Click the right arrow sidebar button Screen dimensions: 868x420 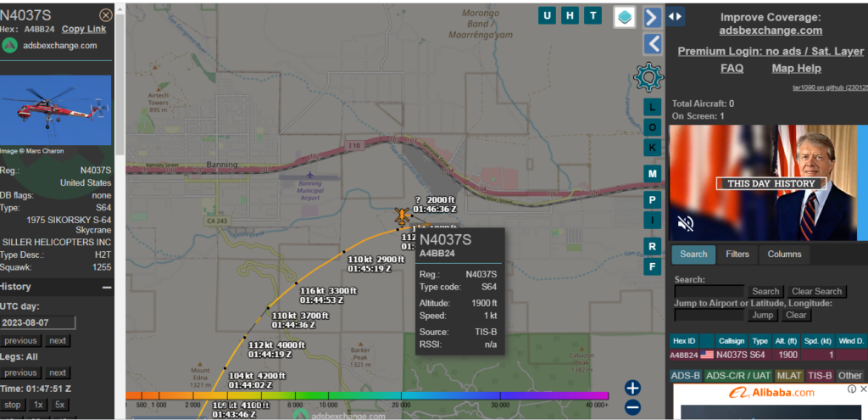point(653,17)
